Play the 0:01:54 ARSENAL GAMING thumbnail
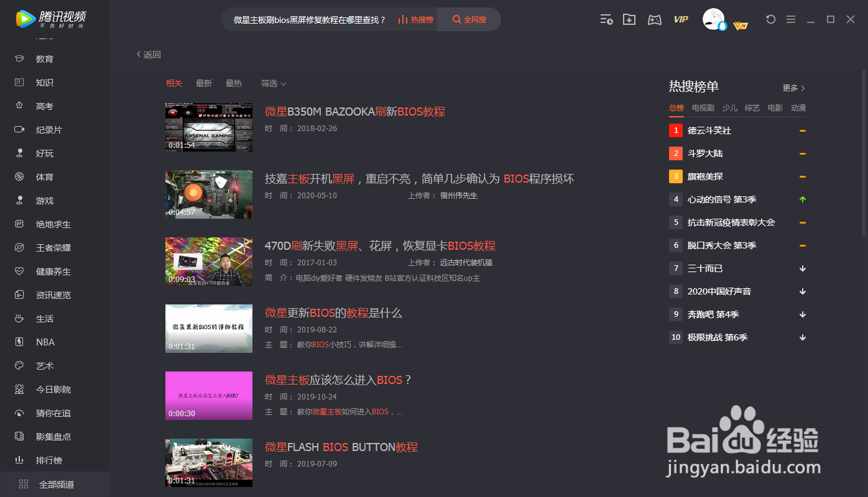 pyautogui.click(x=209, y=127)
